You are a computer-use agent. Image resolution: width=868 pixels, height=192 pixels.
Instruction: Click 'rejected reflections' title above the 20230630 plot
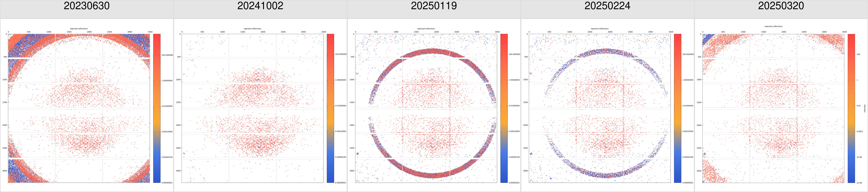click(x=79, y=29)
